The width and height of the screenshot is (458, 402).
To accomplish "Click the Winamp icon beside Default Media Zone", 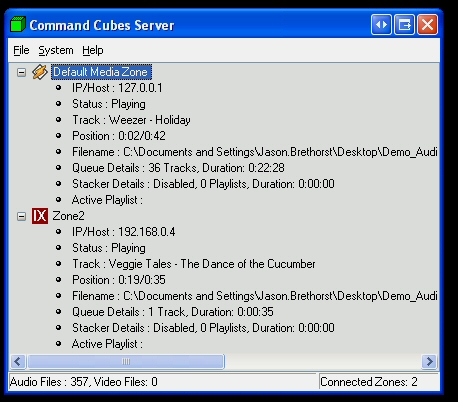I will pos(40,72).
